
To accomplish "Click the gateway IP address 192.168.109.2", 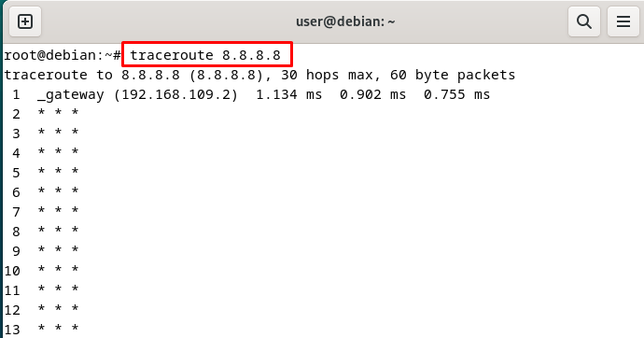I will 175,94.
